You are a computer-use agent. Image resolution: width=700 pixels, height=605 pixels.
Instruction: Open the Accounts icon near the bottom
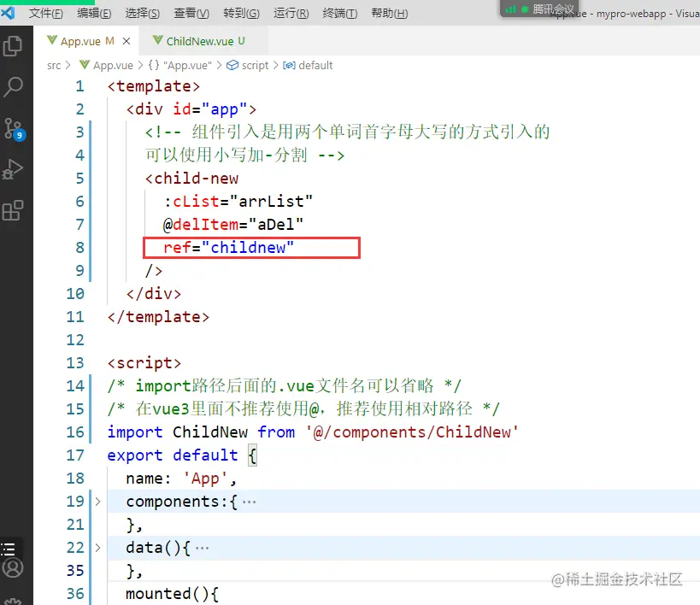tap(12, 567)
